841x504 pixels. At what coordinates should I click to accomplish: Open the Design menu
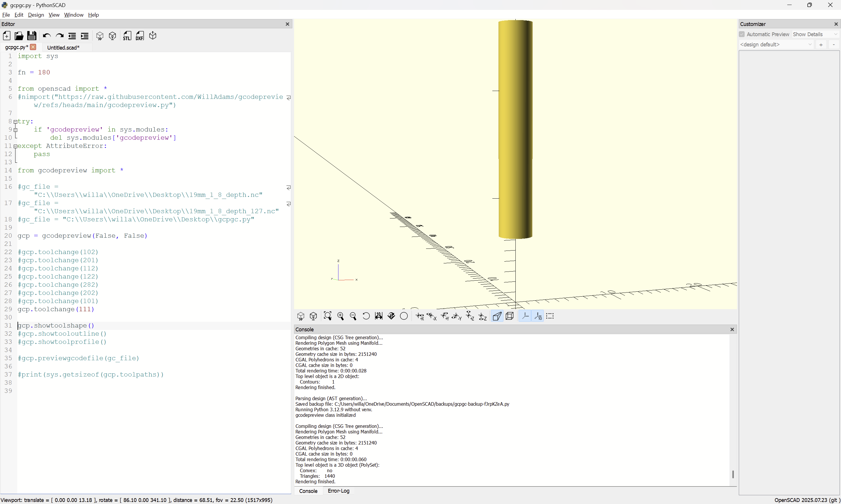point(36,15)
